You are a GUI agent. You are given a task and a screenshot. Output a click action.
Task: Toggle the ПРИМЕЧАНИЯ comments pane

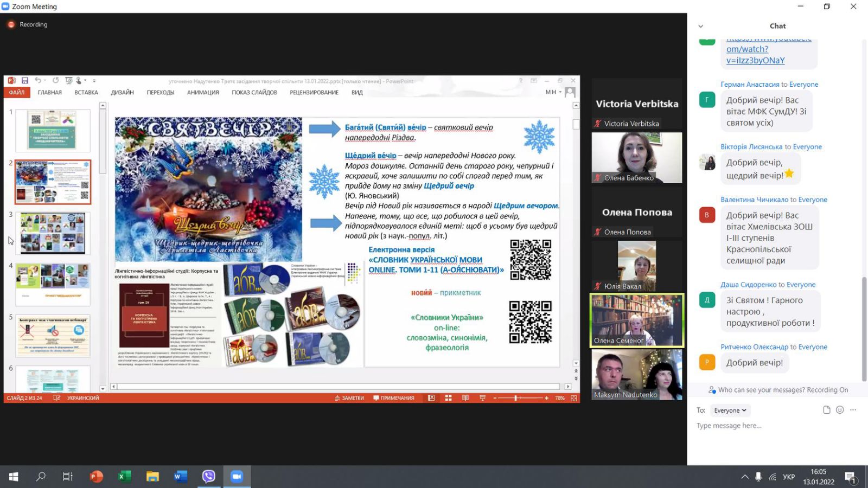393,398
